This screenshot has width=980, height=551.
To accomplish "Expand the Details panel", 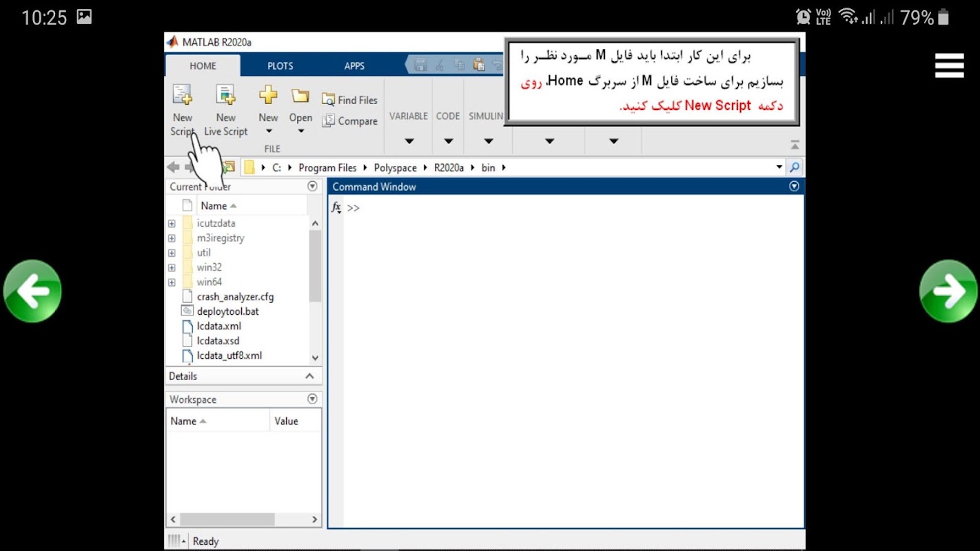I will (x=309, y=376).
